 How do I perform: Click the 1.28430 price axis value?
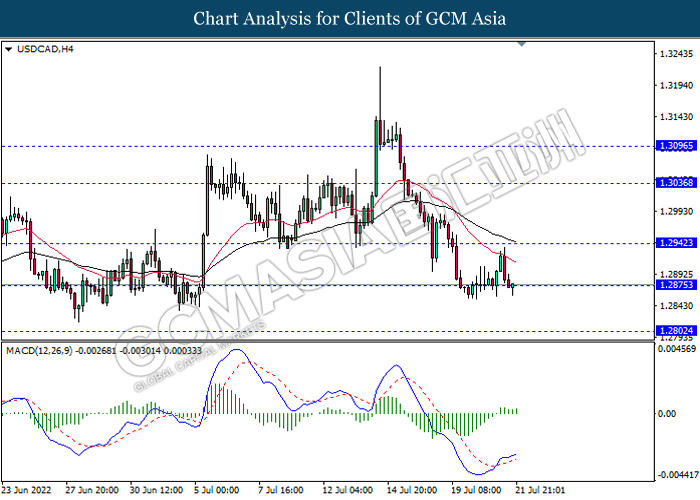(x=677, y=306)
